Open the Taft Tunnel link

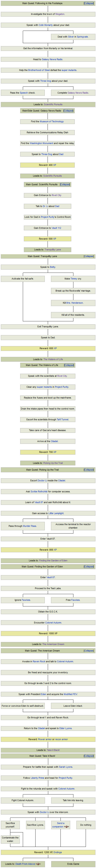point(63,419)
